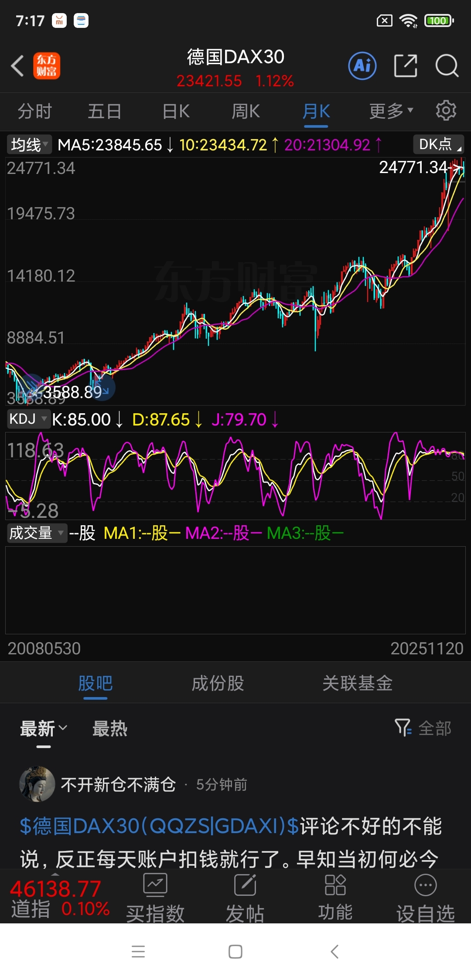Sort posts by 最热
The image size is (471, 980).
(x=110, y=728)
